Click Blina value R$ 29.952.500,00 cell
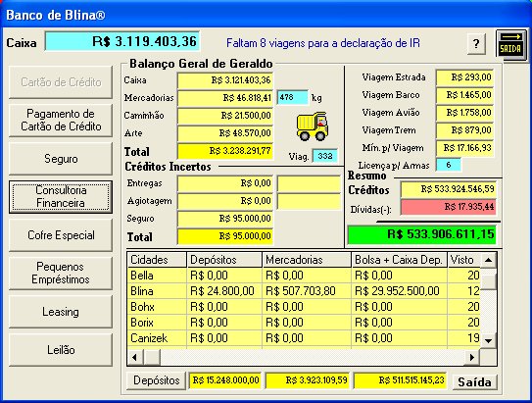This screenshot has height=403, width=532. pos(400,291)
